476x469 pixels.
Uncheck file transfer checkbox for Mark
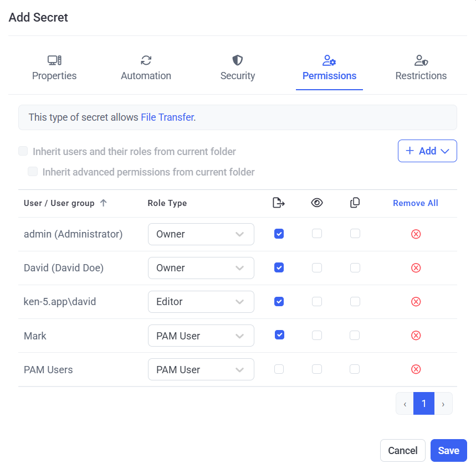click(x=279, y=335)
